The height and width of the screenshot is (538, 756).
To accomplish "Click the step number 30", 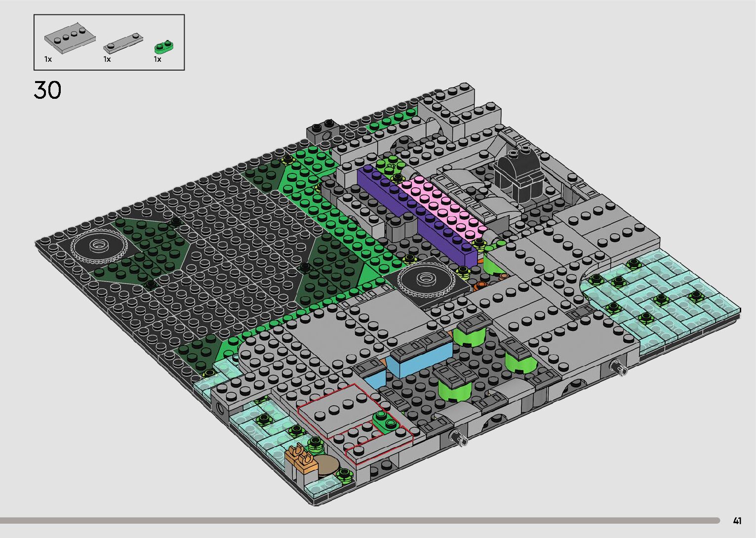I will point(48,90).
